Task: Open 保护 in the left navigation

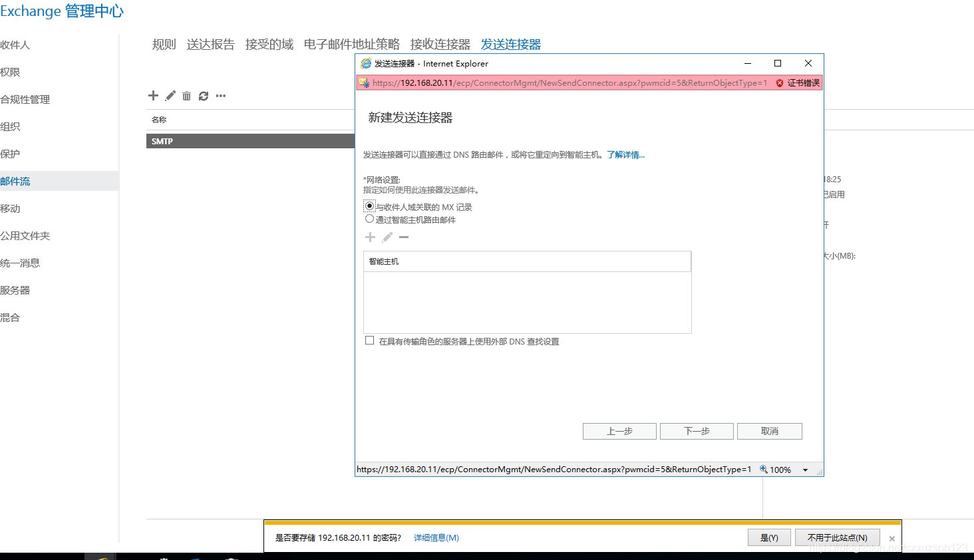Action: pos(10,154)
